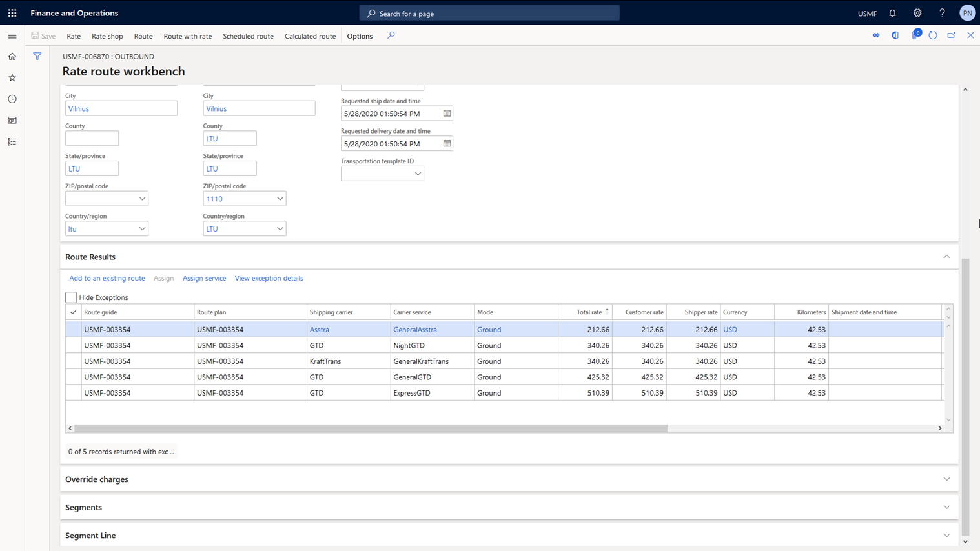Open the Workspaces icon in sidebar
The width and height of the screenshot is (980, 551).
pyautogui.click(x=12, y=121)
